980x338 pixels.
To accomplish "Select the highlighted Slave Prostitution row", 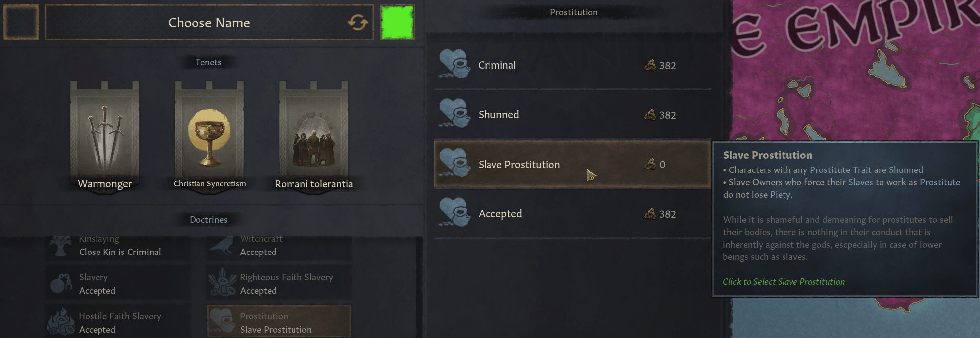I will [x=573, y=164].
